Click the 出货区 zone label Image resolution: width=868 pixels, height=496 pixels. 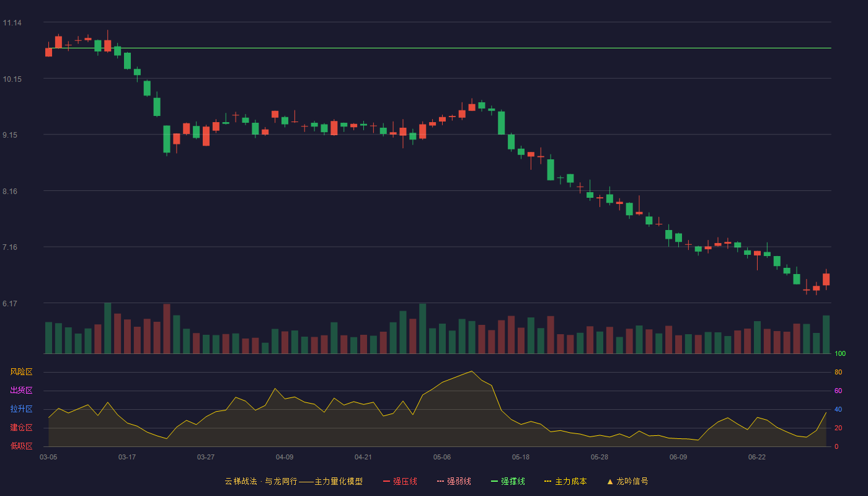[x=22, y=391]
